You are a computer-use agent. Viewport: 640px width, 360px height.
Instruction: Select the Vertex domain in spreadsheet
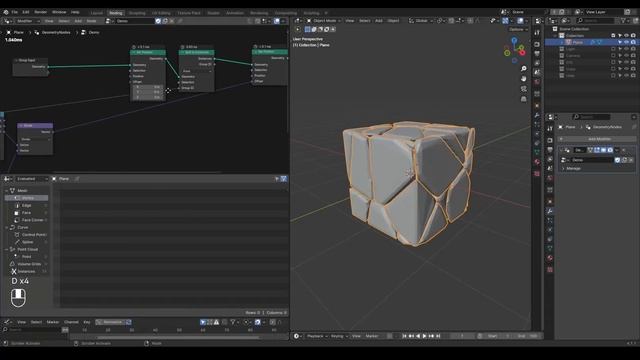coord(27,198)
